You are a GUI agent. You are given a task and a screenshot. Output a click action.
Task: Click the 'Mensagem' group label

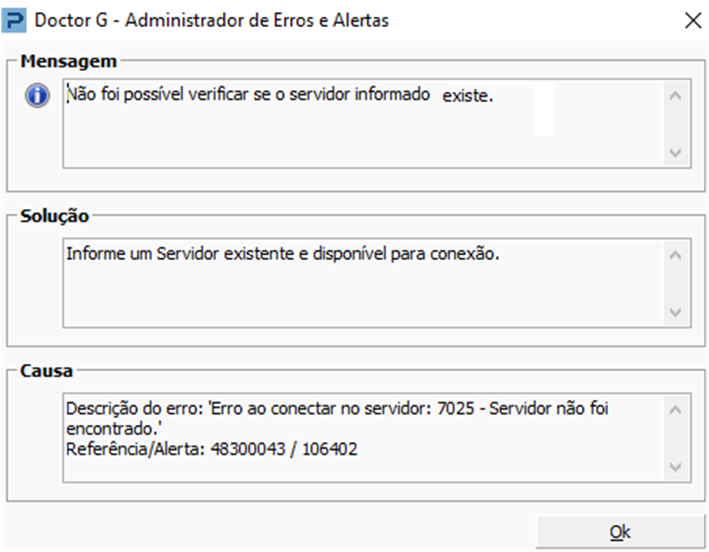click(x=69, y=61)
